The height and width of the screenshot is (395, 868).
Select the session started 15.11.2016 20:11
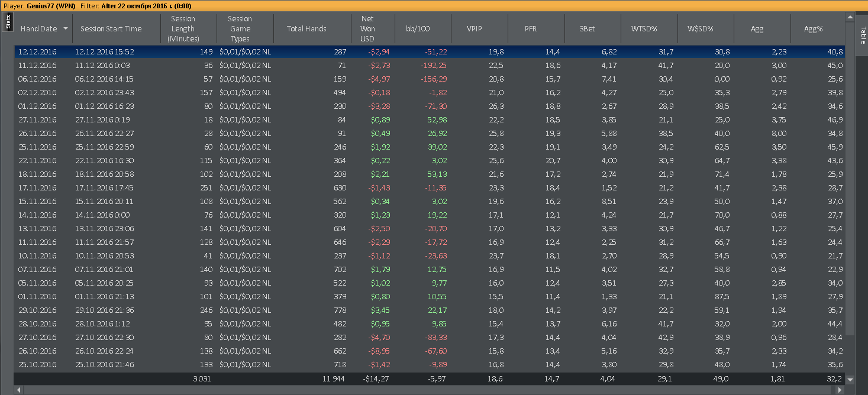click(x=430, y=202)
